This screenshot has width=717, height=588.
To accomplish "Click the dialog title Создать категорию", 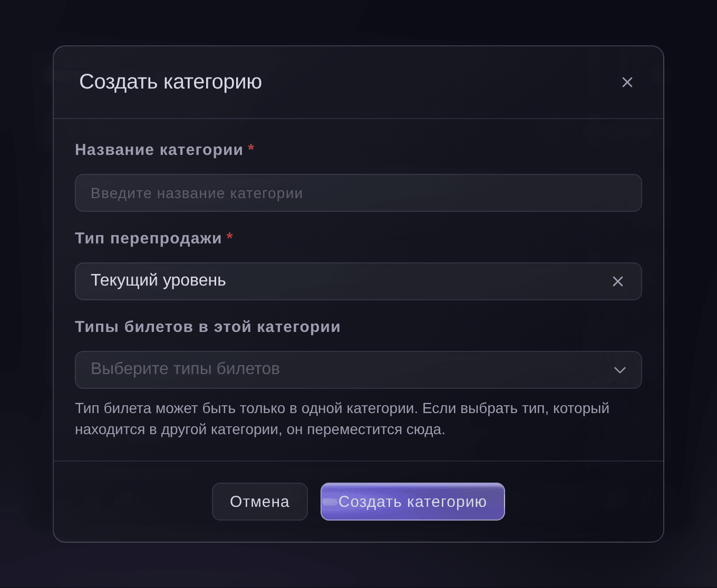I will coord(170,82).
